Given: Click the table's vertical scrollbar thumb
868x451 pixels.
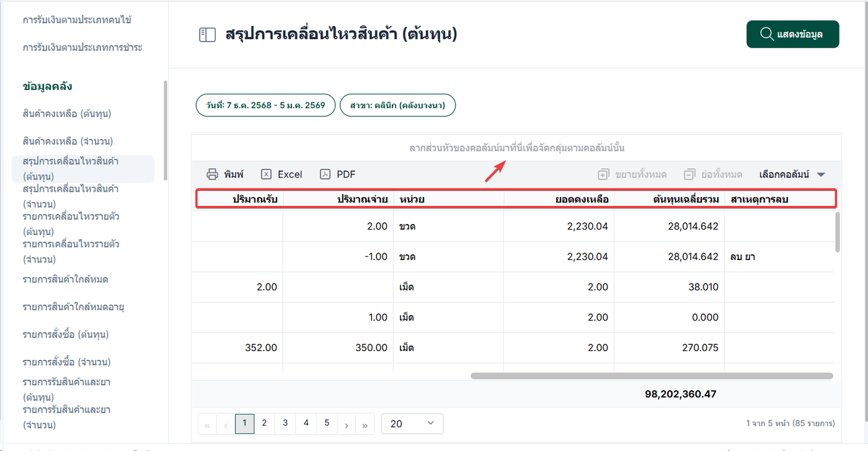Looking at the screenshot, I should click(x=838, y=231).
